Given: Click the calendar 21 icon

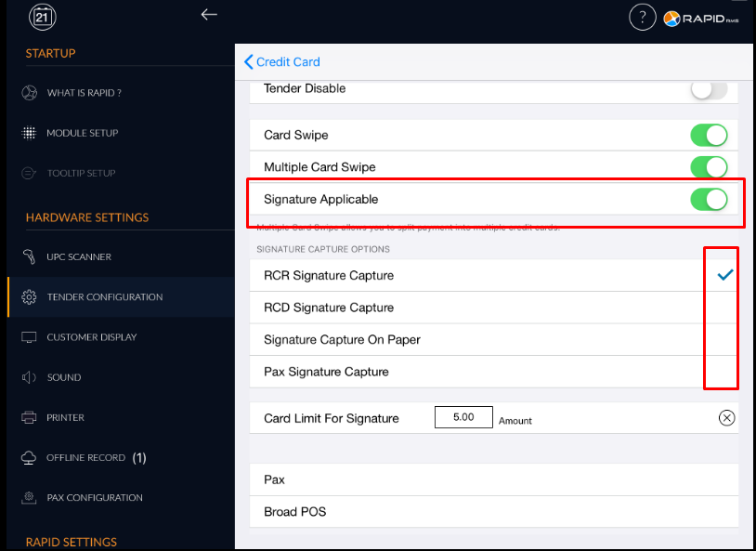Looking at the screenshot, I should (42, 16).
